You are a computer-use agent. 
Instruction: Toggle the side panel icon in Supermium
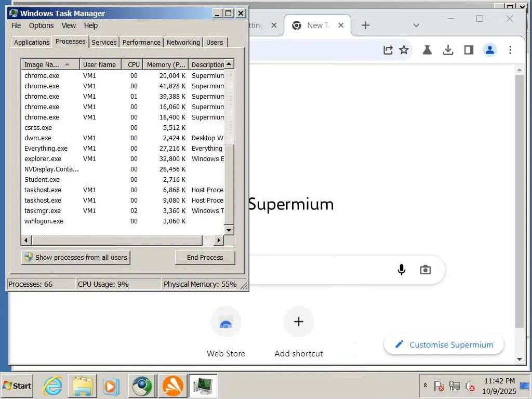click(x=469, y=50)
